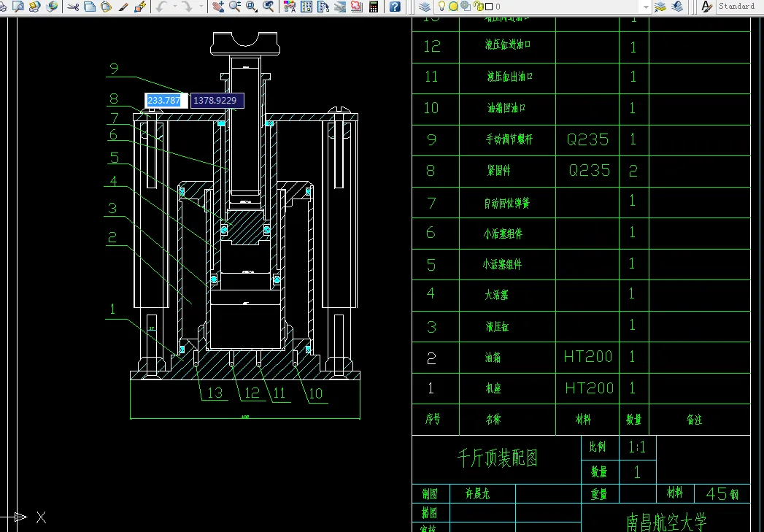Toggle freeze/thaw sun for layer 0
This screenshot has width=764, height=532.
click(453, 7)
